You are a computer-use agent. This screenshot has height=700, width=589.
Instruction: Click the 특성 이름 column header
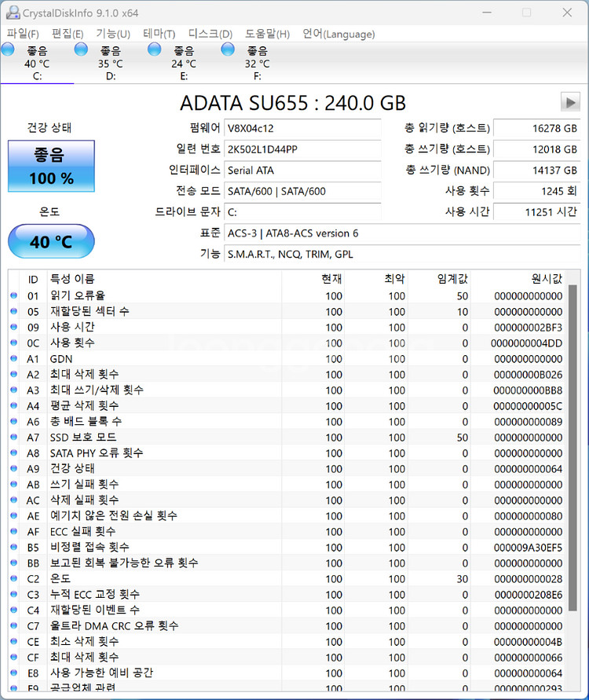tap(164, 279)
